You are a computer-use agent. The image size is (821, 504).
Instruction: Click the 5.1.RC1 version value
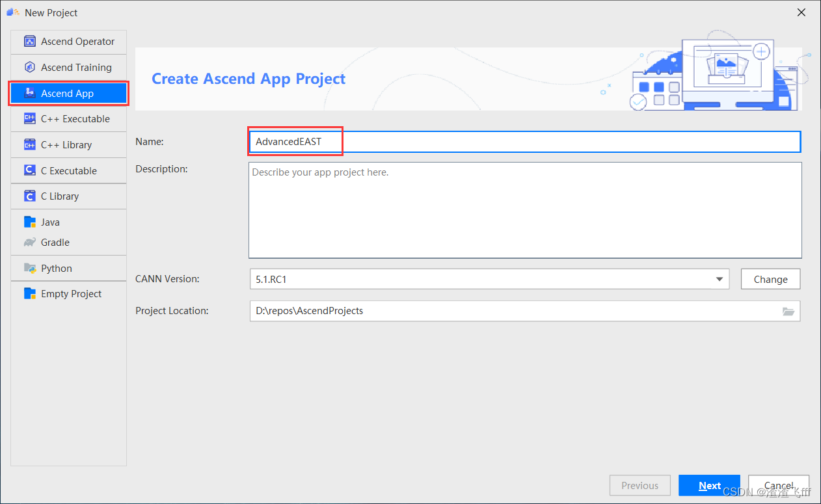(271, 280)
